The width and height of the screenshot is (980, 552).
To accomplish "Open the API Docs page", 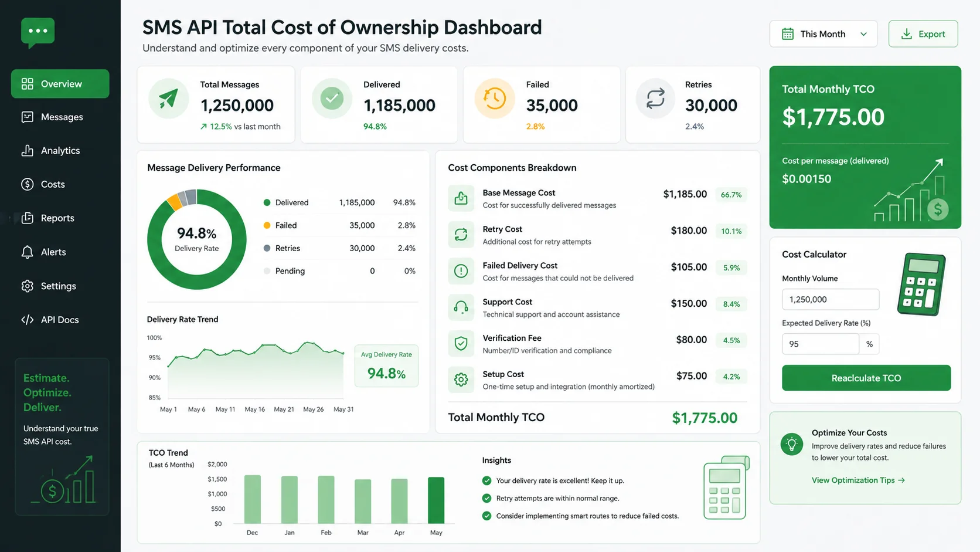I will 60,320.
